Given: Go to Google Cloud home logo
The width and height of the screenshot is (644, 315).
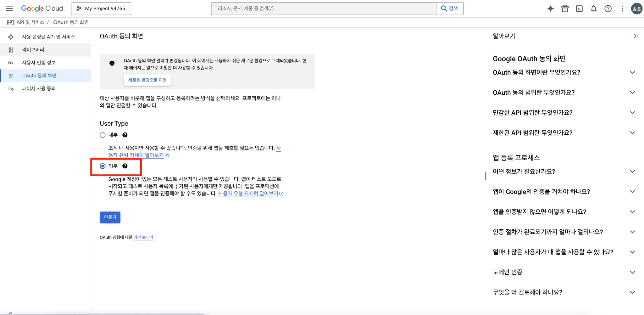Looking at the screenshot, I should pyautogui.click(x=42, y=8).
